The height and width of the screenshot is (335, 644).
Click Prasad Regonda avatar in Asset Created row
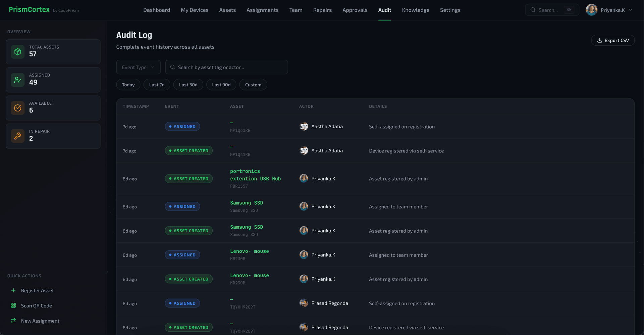coord(304,327)
